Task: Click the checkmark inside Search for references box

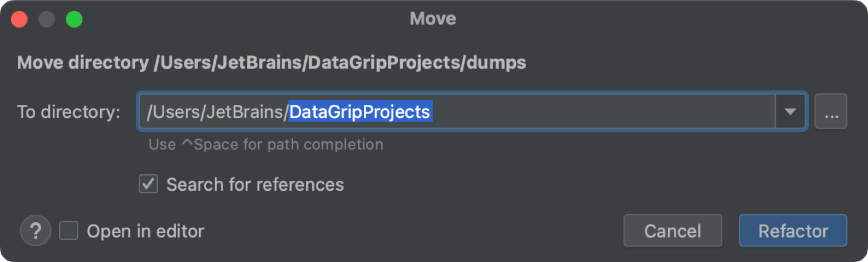Action: click(x=148, y=184)
